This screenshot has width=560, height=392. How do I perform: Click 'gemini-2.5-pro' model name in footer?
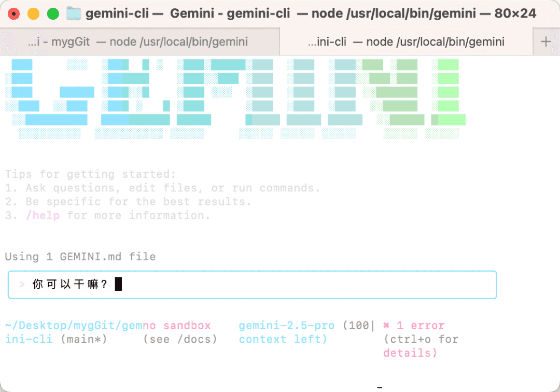point(287,325)
